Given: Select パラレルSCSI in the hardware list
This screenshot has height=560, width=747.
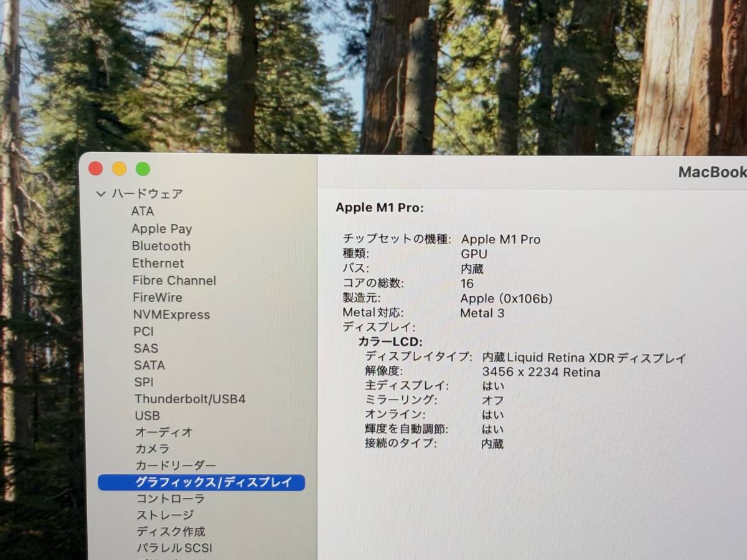Looking at the screenshot, I should point(174,548).
